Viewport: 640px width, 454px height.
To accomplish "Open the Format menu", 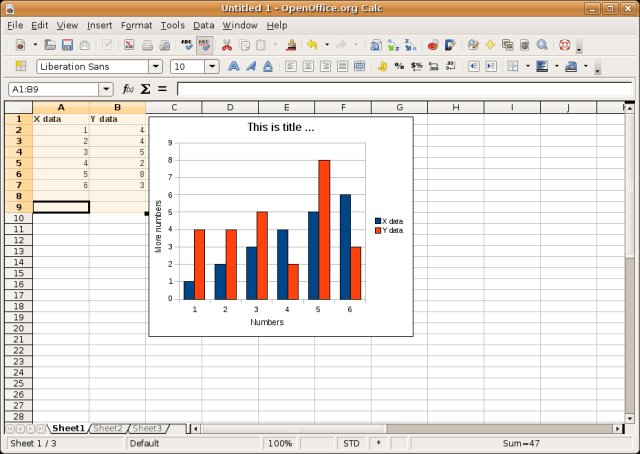I will click(x=136, y=25).
